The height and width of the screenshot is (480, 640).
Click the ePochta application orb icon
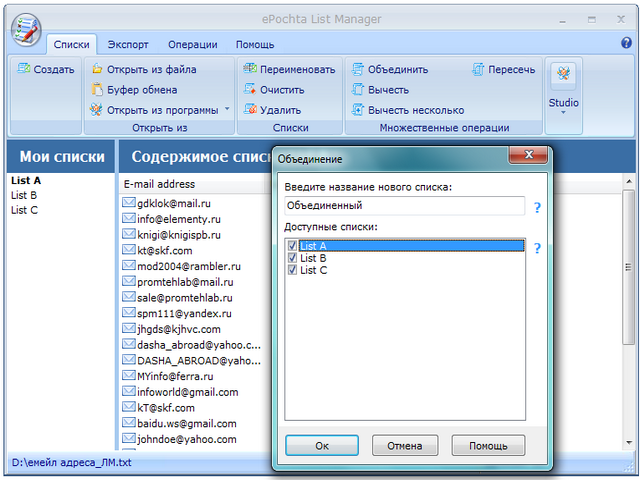[26, 30]
